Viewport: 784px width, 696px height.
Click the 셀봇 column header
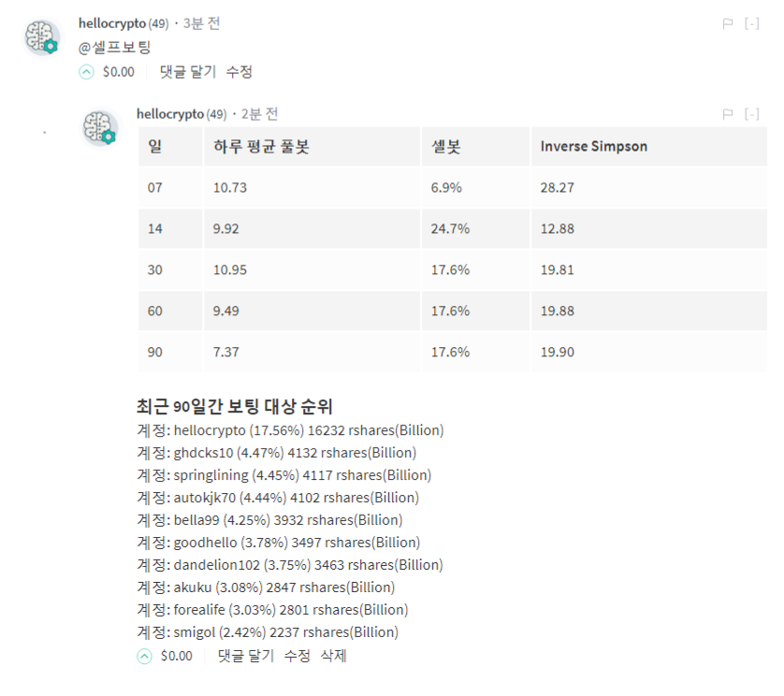point(475,147)
